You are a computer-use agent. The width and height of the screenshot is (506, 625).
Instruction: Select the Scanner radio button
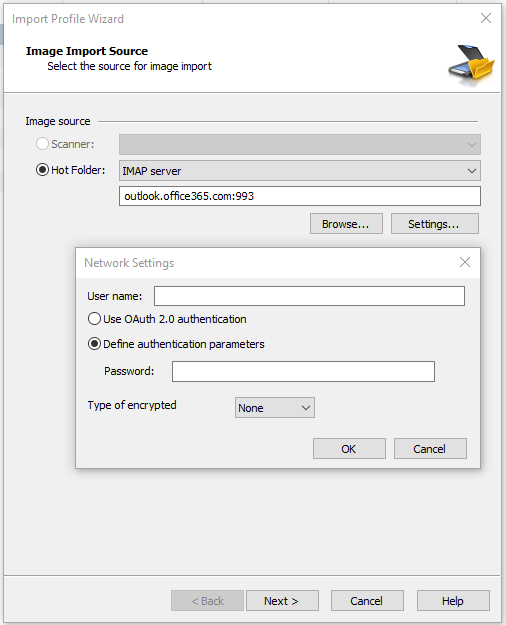coord(42,144)
